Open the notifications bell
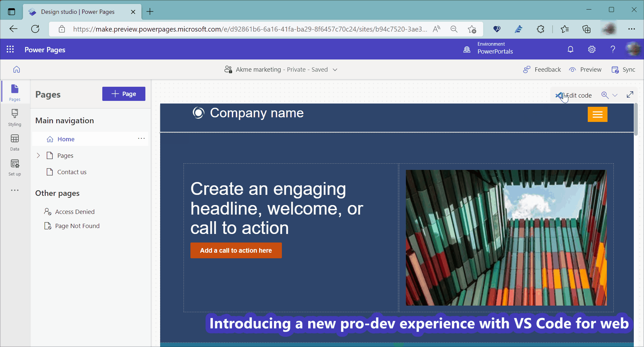Screen dimensions: 644x347 click(571, 49)
